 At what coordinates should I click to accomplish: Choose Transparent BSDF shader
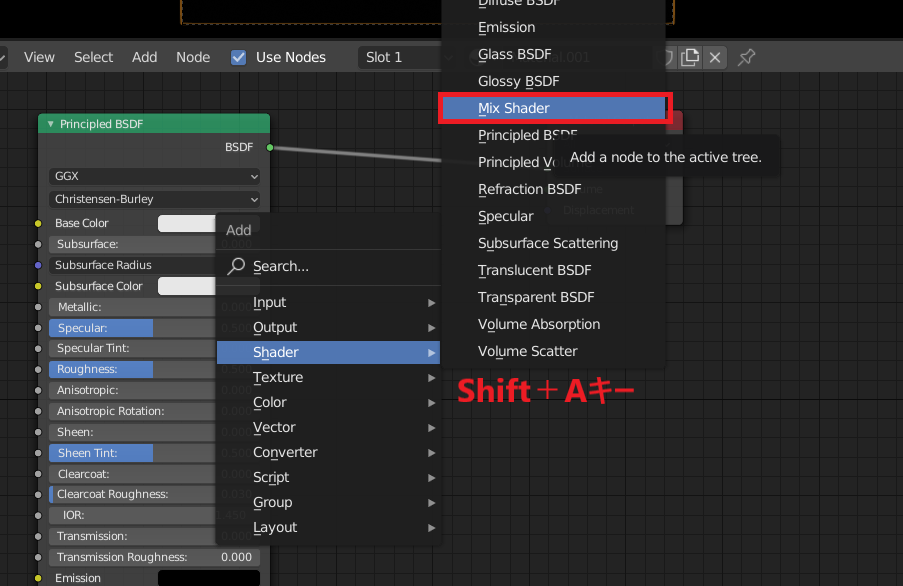tap(554, 298)
